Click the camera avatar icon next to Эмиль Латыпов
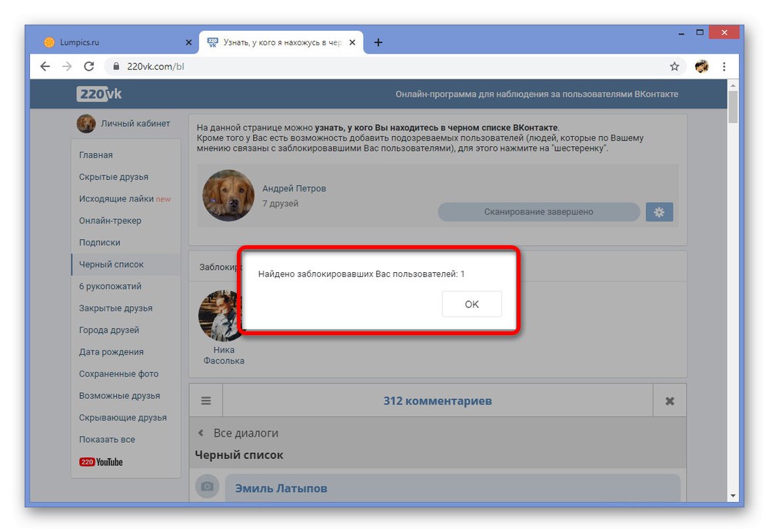 [207, 487]
